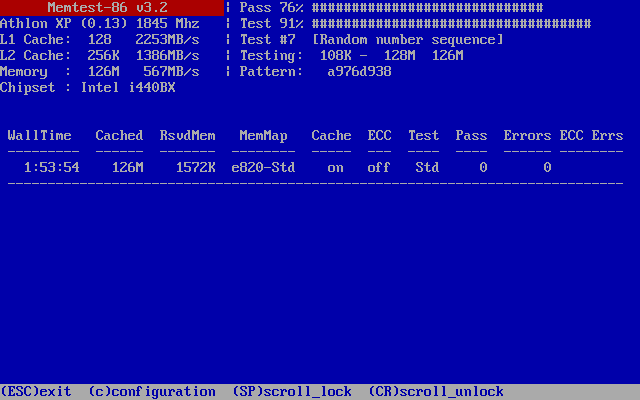Click the MemMap column header

coord(263,136)
